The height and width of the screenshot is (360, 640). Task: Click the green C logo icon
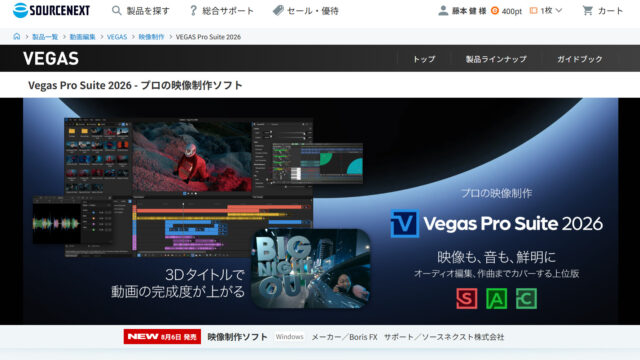[x=526, y=298]
